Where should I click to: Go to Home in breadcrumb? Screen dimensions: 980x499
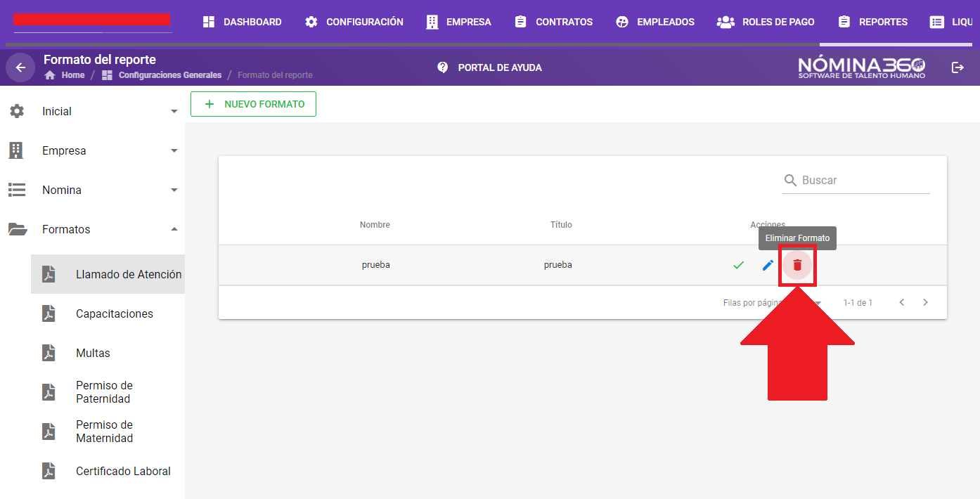pyautogui.click(x=73, y=75)
